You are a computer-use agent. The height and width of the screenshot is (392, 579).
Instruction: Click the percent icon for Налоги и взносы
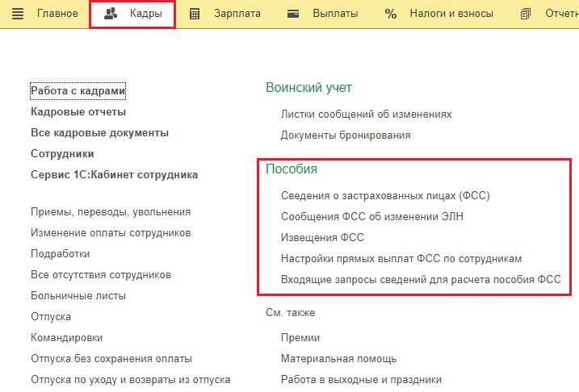tap(391, 14)
